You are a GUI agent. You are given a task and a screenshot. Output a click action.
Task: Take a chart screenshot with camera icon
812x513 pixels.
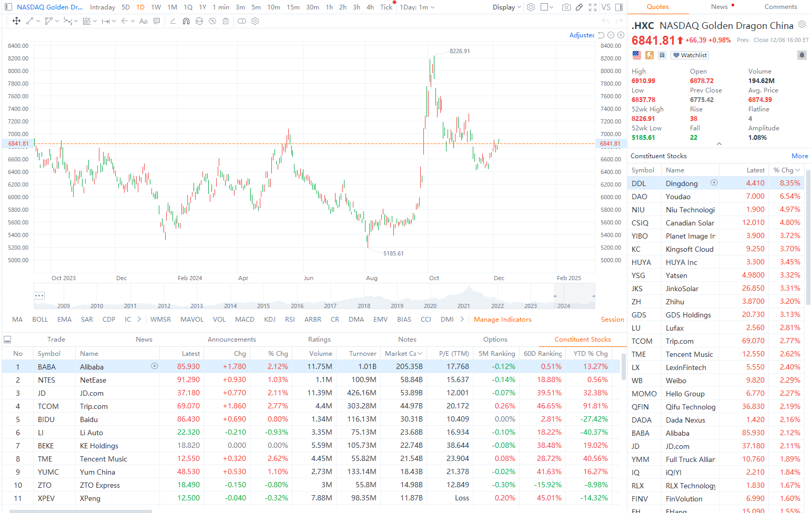[x=566, y=7]
